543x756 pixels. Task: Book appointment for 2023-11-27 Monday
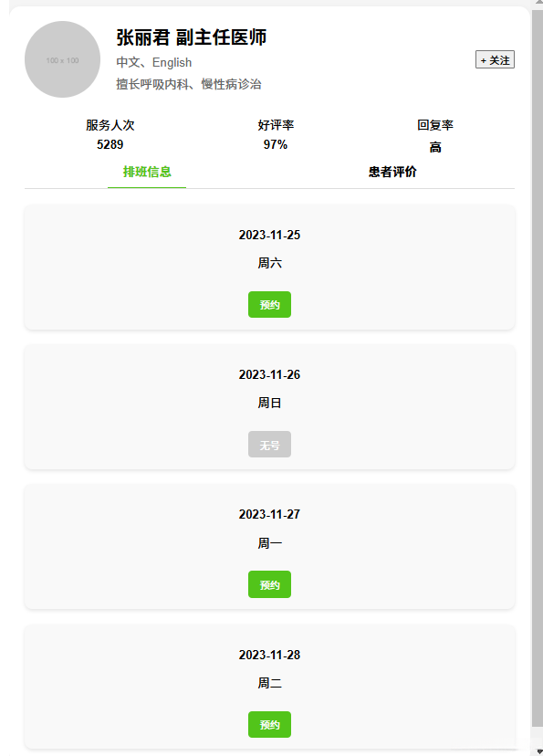(x=269, y=584)
